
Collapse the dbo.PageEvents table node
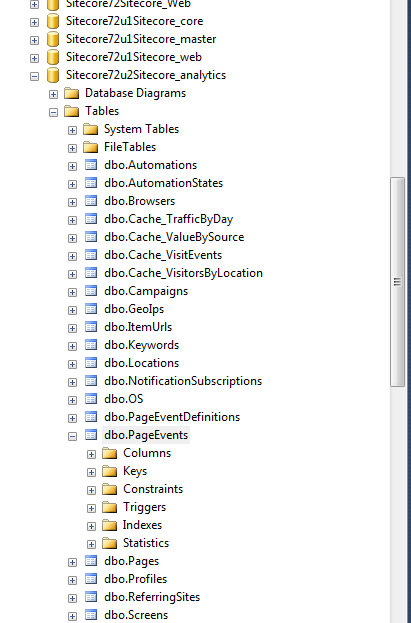(72, 436)
